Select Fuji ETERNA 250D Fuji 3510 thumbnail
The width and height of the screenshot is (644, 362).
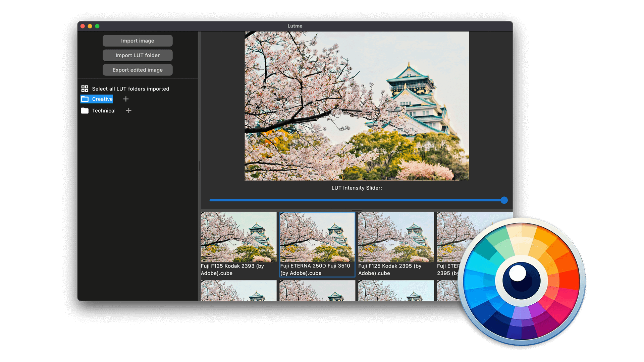click(x=317, y=237)
